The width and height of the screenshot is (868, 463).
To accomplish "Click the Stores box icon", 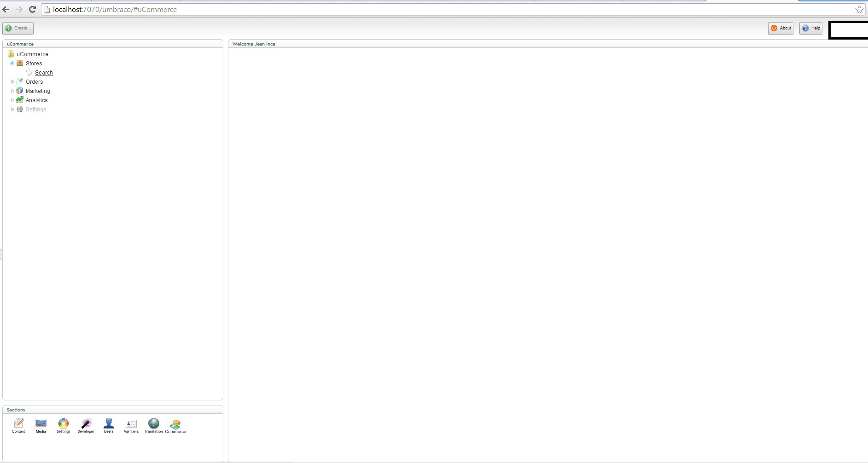I will pos(20,63).
